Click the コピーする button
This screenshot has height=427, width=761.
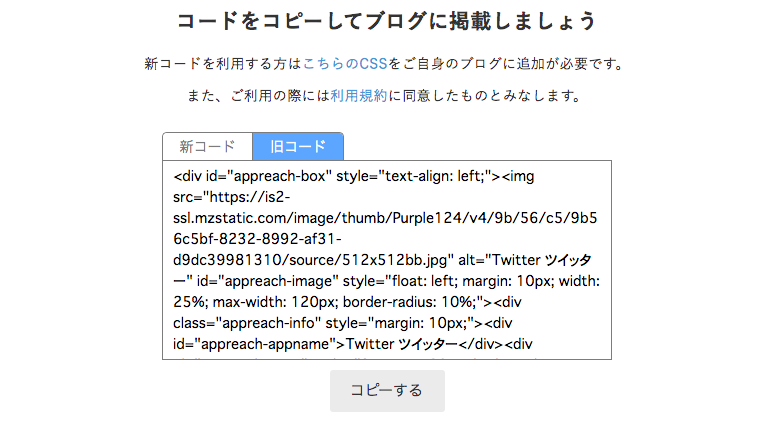tap(387, 391)
